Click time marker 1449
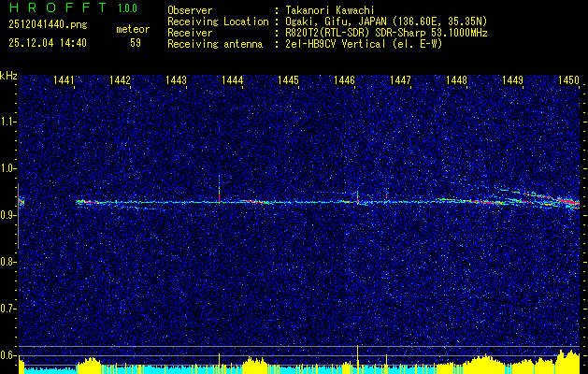Image resolution: width=588 pixels, height=374 pixels. click(512, 80)
